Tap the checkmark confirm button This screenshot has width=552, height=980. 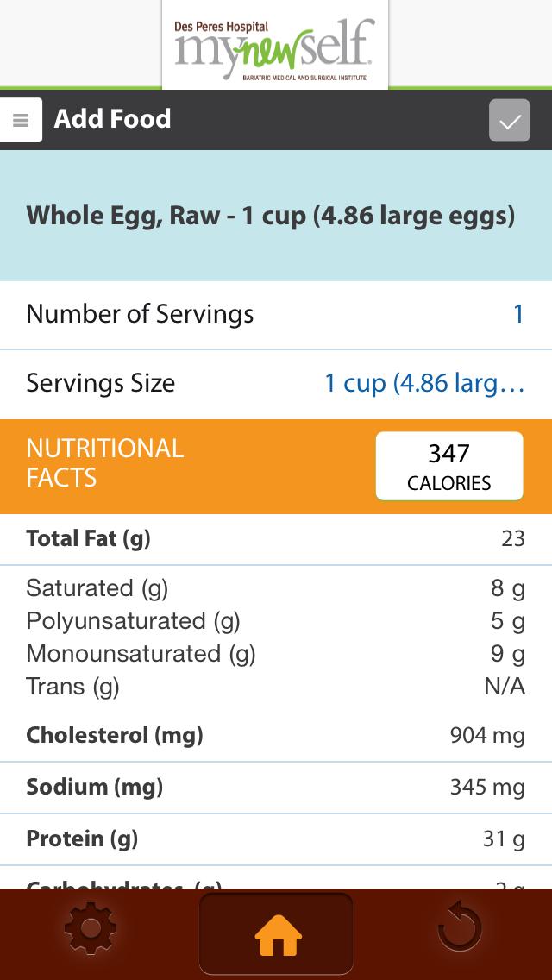(x=510, y=121)
